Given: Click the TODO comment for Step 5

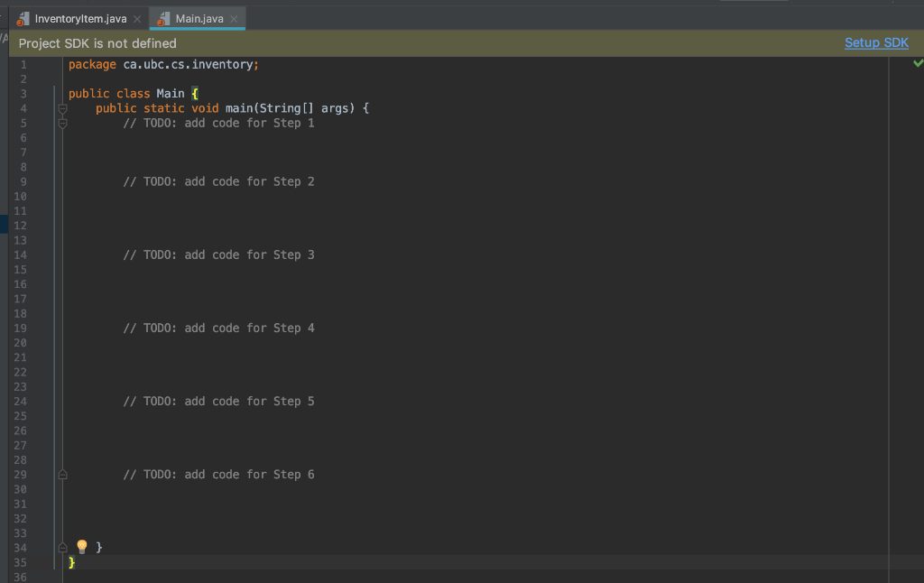Looking at the screenshot, I should coord(218,402).
